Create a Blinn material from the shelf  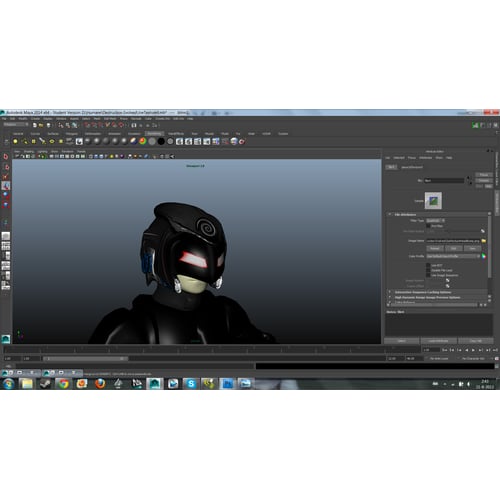click(x=97, y=141)
